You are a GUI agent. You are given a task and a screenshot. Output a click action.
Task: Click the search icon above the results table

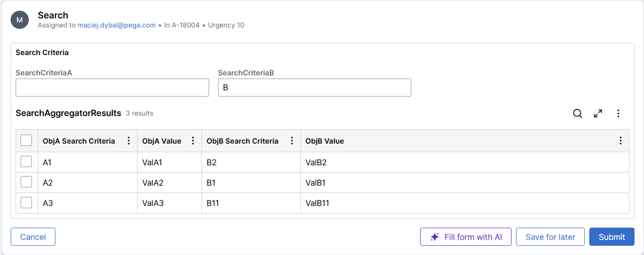[x=577, y=113]
